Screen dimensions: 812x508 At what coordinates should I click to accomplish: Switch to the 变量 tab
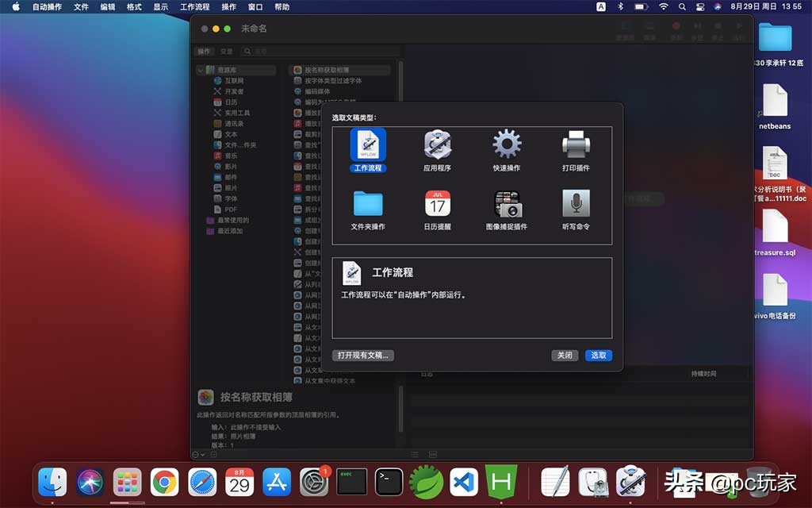(225, 51)
